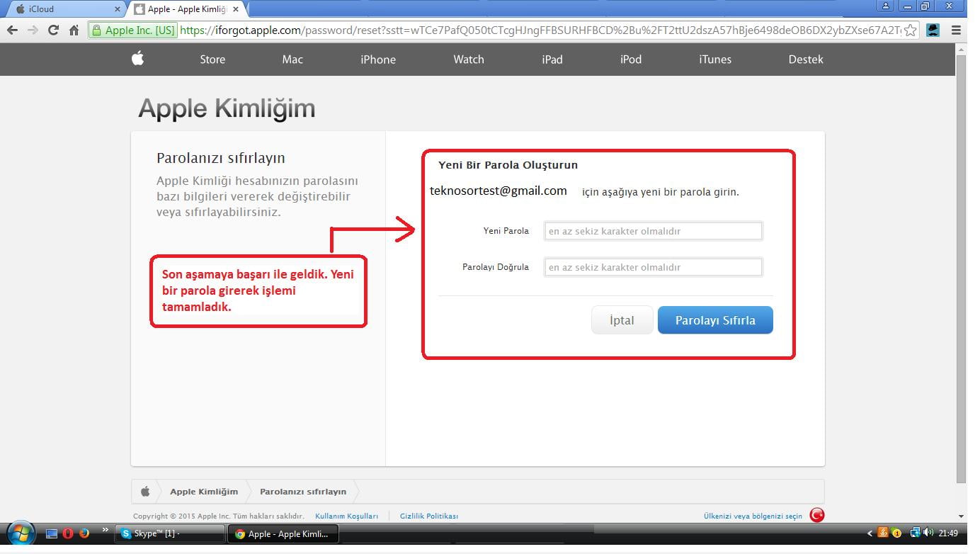The image size is (980, 554).
Task: Click the browser forward arrow
Action: [32, 30]
